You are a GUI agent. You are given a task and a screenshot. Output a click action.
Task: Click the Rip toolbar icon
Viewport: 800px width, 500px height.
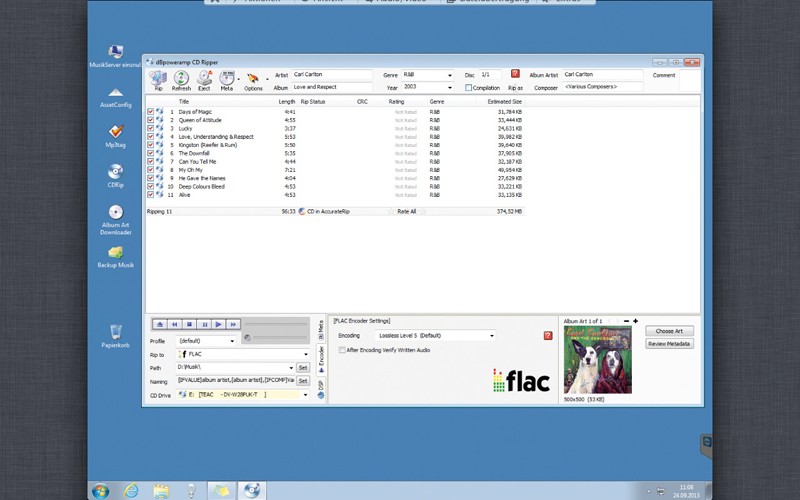coord(157,78)
